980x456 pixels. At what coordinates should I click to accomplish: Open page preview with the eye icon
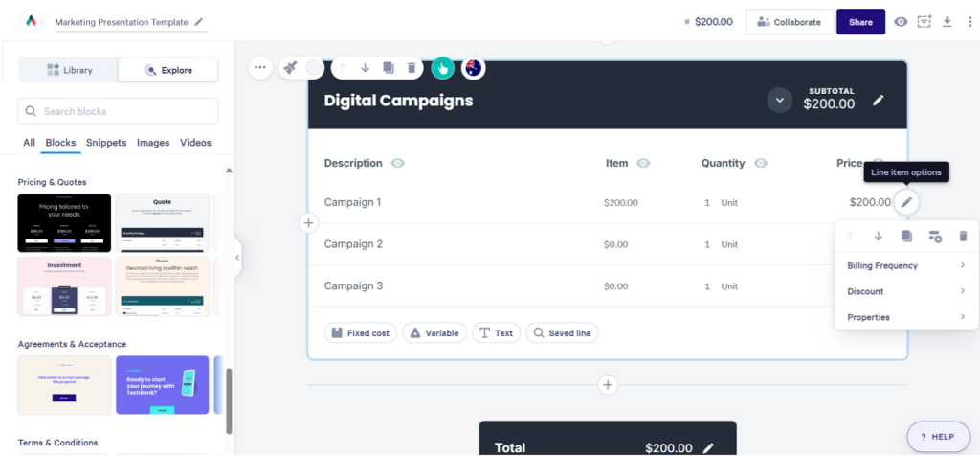click(x=900, y=22)
